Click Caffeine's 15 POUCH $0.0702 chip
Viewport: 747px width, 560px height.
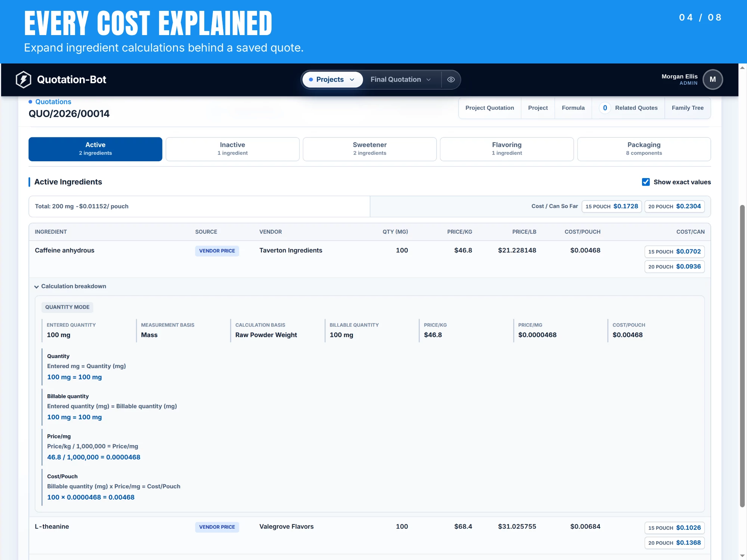(x=675, y=252)
